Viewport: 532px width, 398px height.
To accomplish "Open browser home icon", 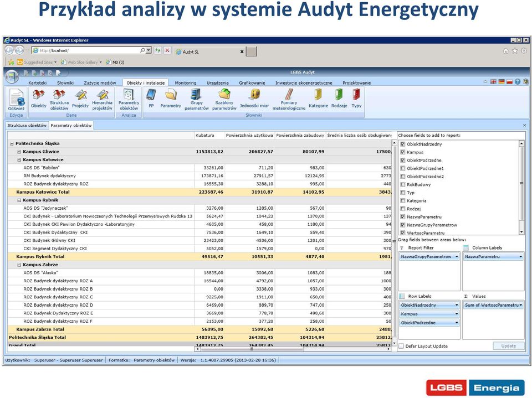I will click(505, 51).
